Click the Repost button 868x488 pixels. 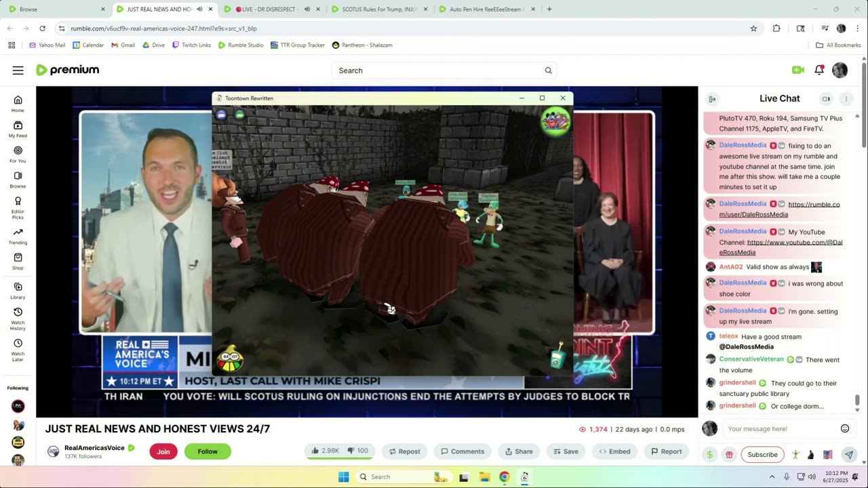tap(405, 451)
